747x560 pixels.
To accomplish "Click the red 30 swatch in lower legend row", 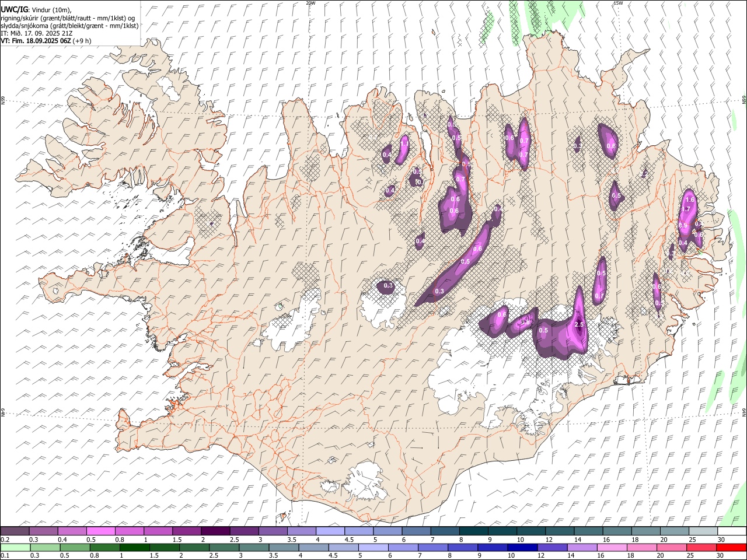I will point(731,547).
